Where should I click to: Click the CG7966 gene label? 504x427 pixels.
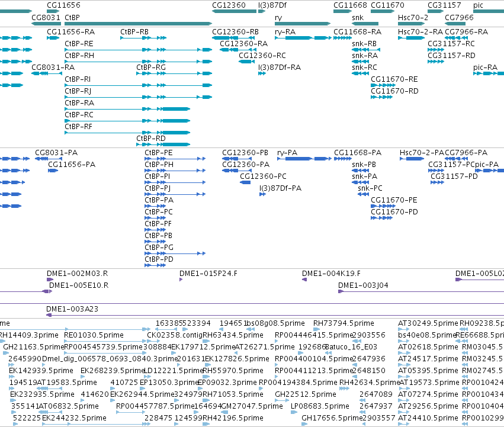coord(460,17)
